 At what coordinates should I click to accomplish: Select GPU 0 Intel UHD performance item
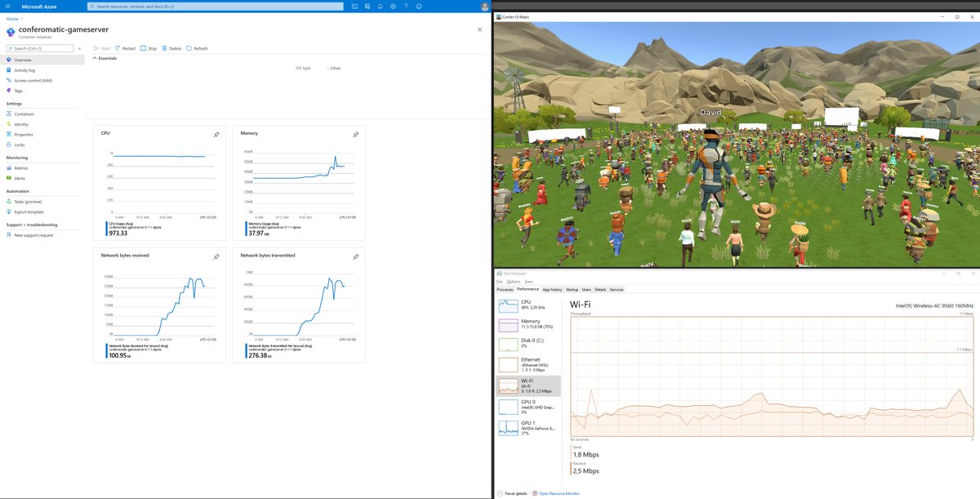(x=529, y=407)
